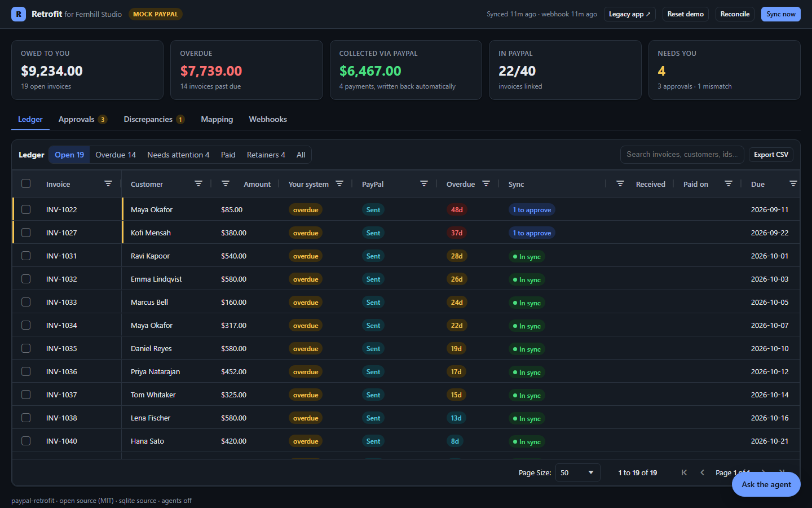Click the customer name Emma Lindqvist
Screen dimensions: 812x508
pos(156,279)
